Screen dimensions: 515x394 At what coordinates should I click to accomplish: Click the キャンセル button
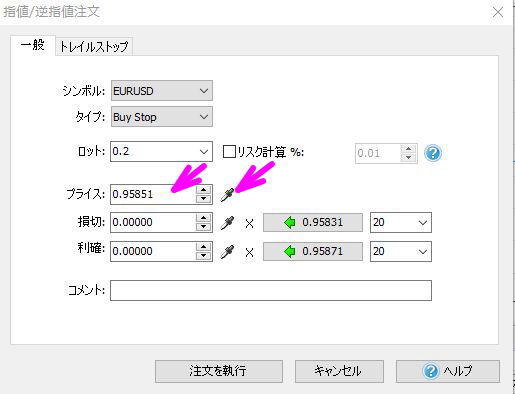point(339,371)
